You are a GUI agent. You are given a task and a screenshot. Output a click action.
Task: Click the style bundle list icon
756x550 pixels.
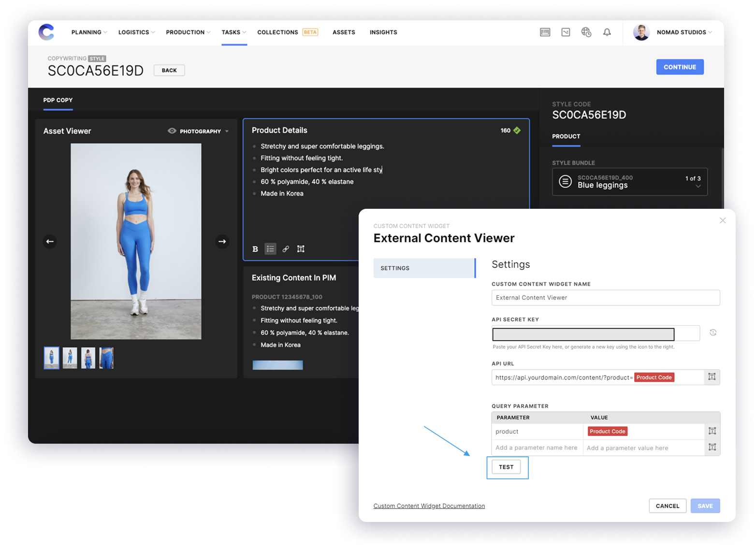[x=565, y=182]
